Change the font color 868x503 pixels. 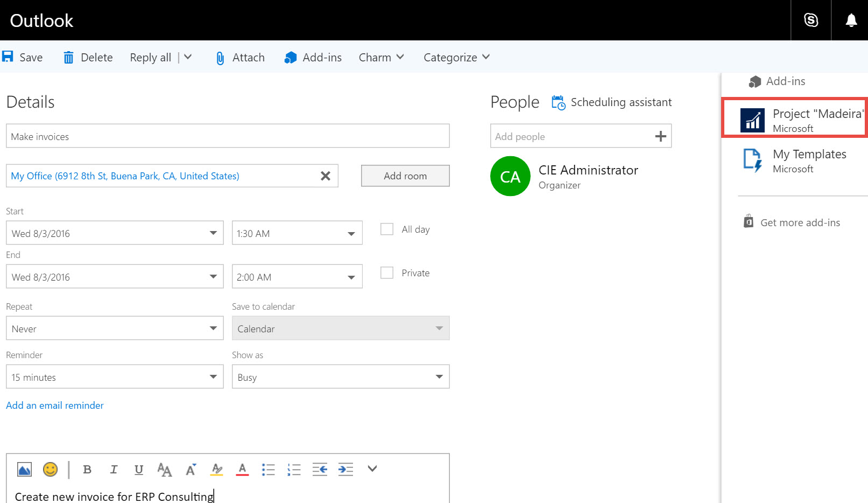(242, 470)
